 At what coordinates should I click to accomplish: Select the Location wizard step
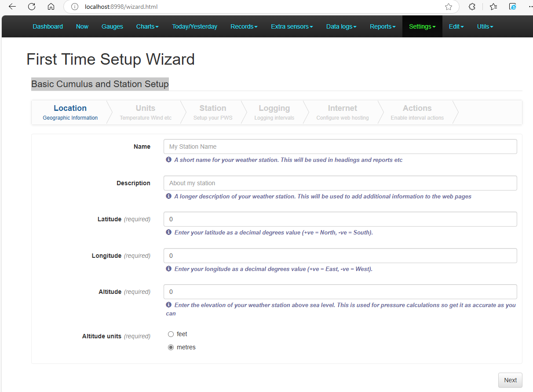click(x=70, y=112)
